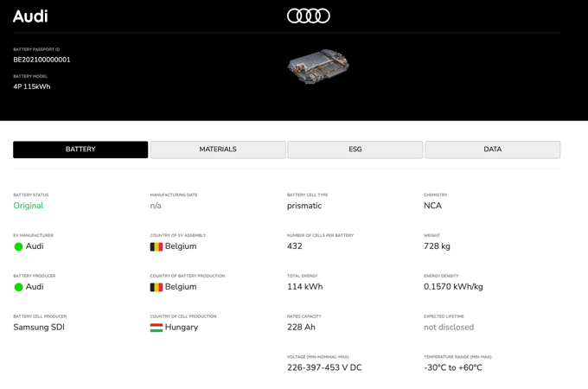The image size is (588, 389).
Task: Click the prismatic cell type value
Action: [304, 206]
